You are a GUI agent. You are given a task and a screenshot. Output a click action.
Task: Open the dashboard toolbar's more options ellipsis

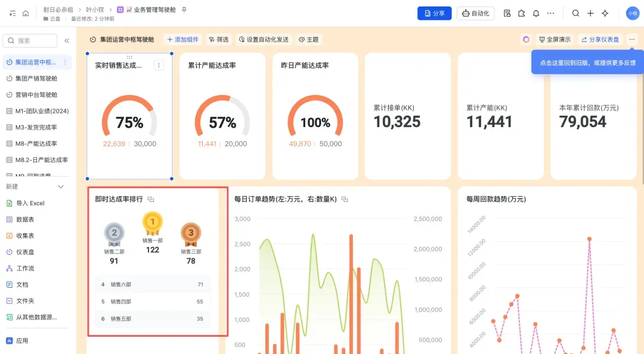(632, 39)
